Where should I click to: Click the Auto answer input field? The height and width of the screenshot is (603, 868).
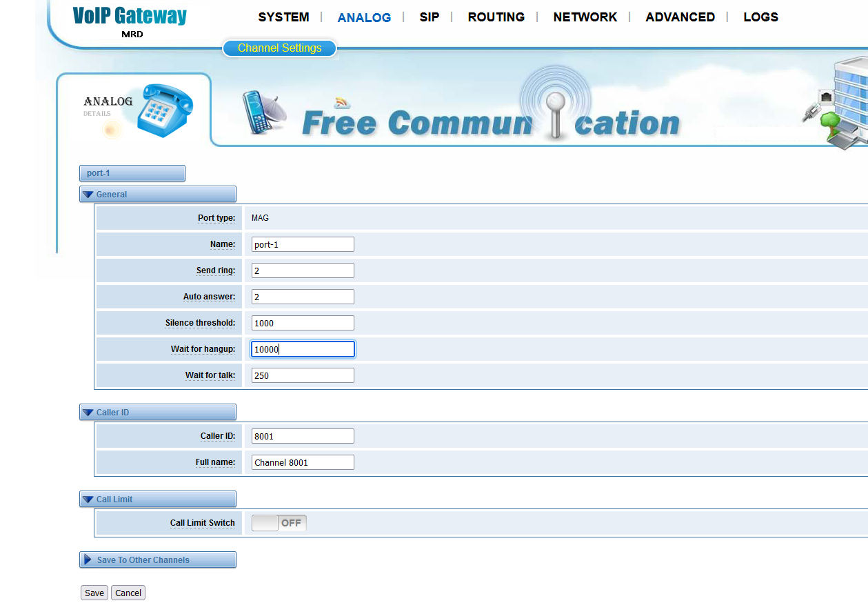[303, 297]
